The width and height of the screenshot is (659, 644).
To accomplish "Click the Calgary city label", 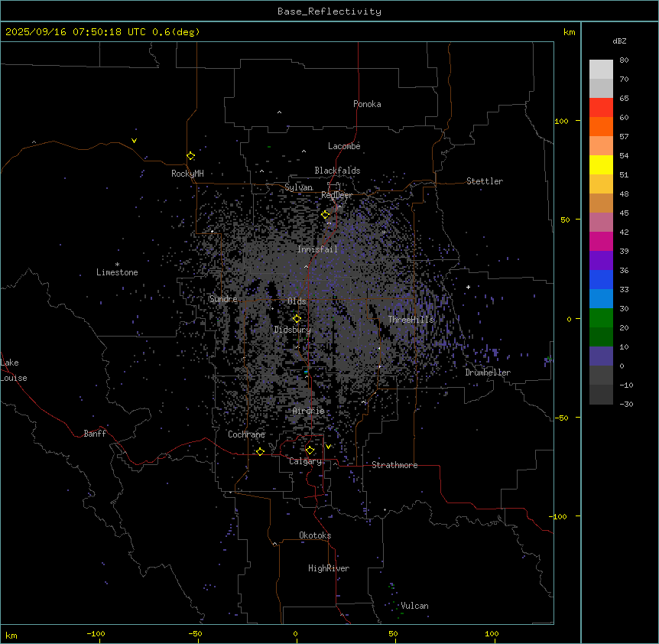I will 305,461.
